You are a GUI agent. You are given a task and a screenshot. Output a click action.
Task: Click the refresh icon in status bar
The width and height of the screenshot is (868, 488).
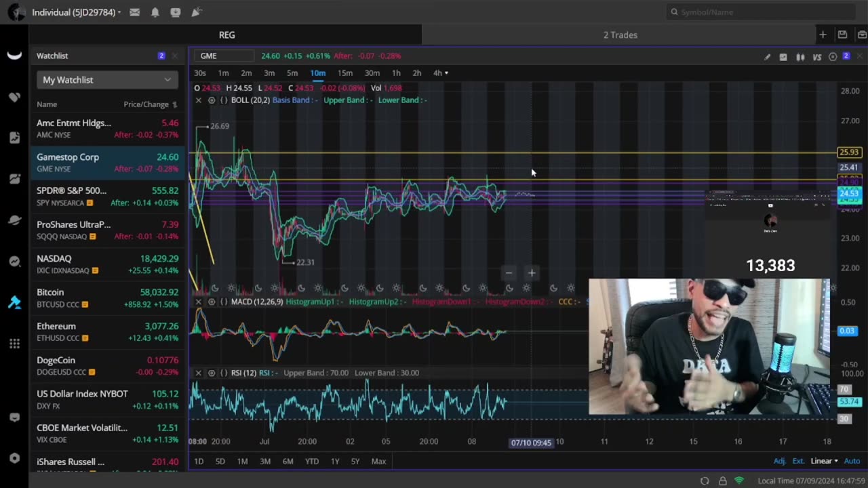coord(705,481)
